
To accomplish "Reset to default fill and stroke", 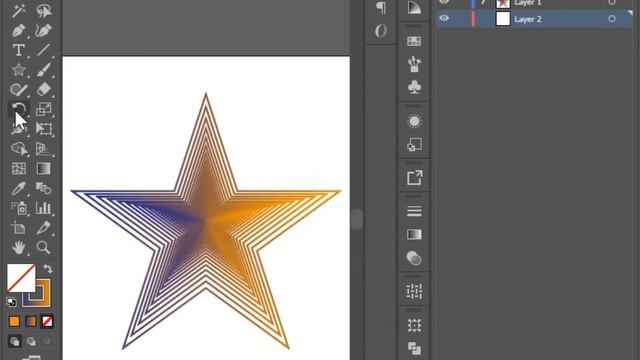I will pyautogui.click(x=11, y=302).
